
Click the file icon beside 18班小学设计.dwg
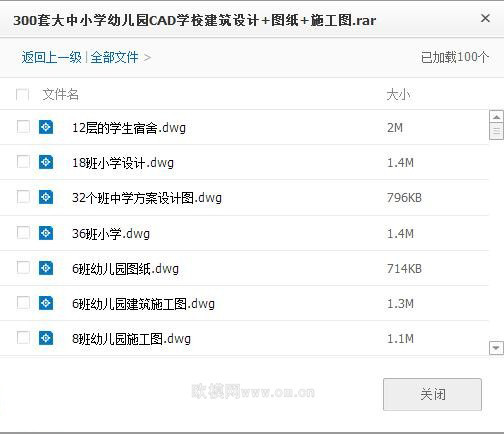(46, 162)
